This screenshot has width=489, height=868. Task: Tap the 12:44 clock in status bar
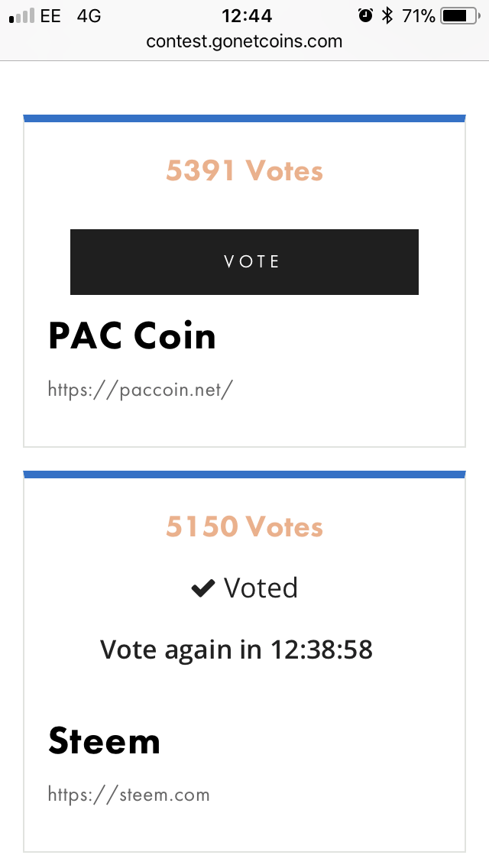(245, 15)
